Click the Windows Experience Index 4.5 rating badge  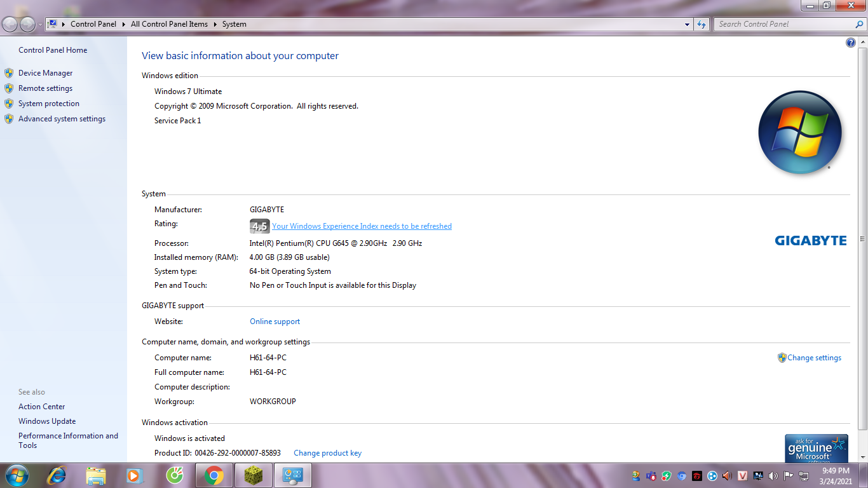coord(260,226)
